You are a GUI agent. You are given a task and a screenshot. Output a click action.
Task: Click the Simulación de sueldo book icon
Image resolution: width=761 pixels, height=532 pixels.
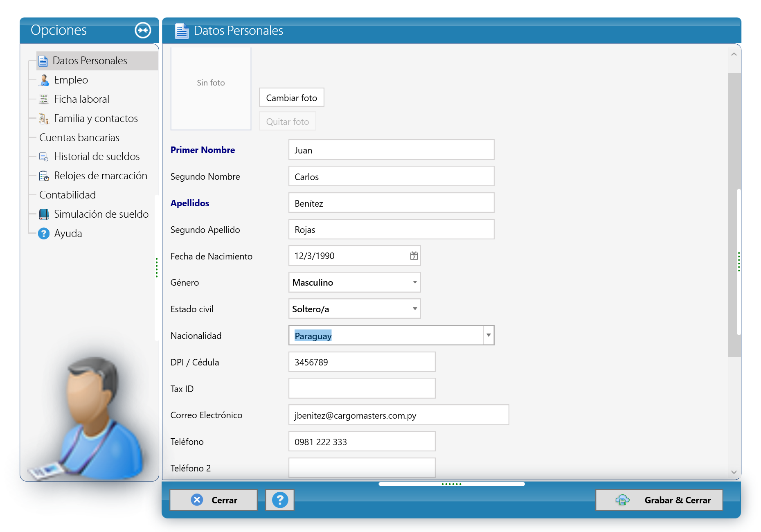pyautogui.click(x=44, y=214)
